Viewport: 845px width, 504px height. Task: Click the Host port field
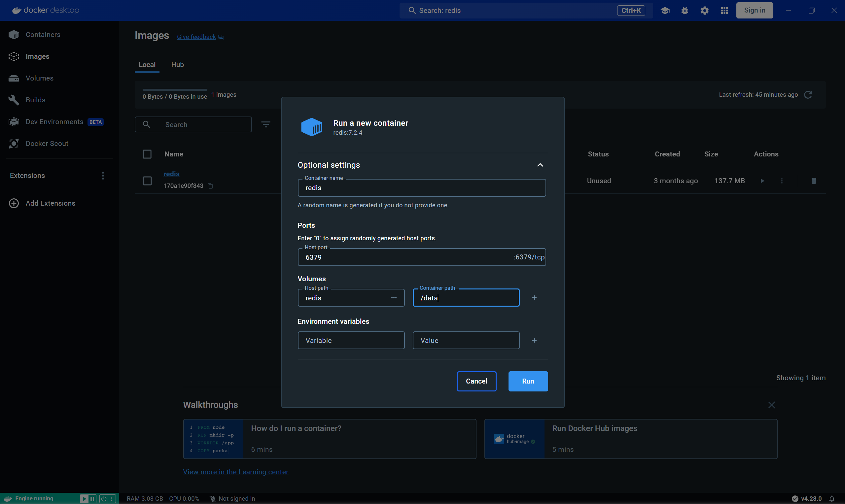(422, 257)
